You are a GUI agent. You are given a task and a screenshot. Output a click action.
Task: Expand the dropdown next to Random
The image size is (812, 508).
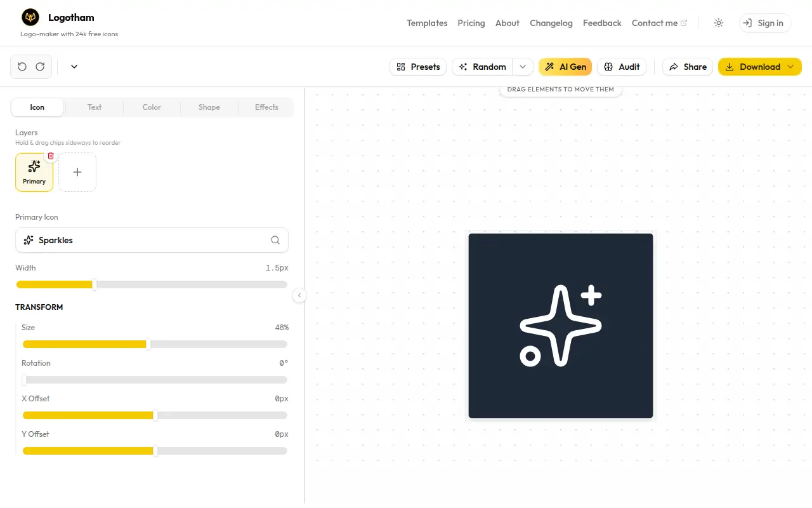pos(523,67)
